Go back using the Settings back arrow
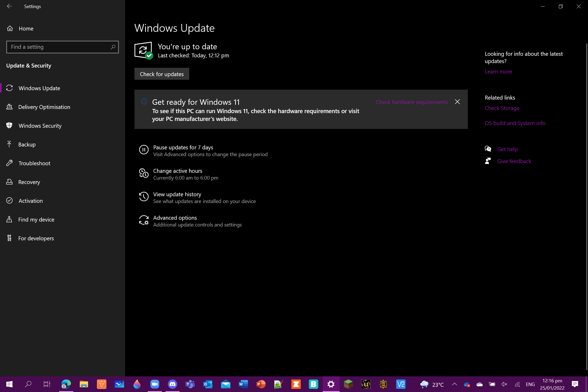This screenshot has width=588, height=392. pyautogui.click(x=9, y=6)
